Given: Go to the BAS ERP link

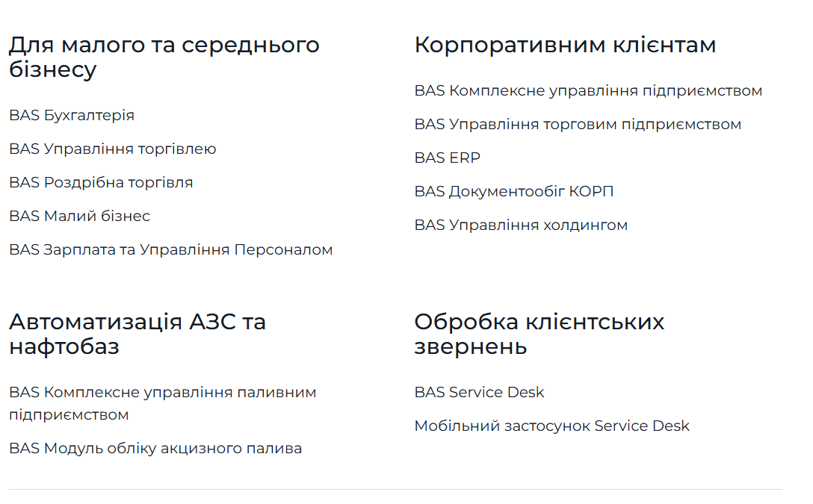Looking at the screenshot, I should pos(448,158).
